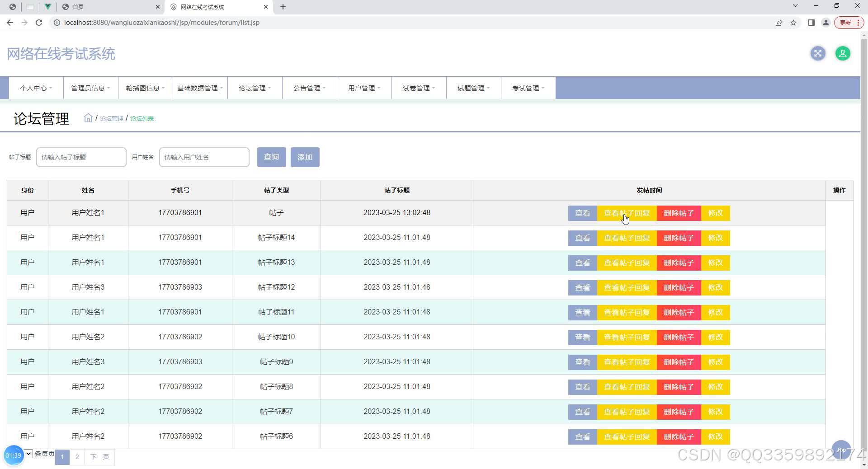Viewport: 868px width, 469px height.
Task: Select page 1 in pagination
Action: point(62,457)
